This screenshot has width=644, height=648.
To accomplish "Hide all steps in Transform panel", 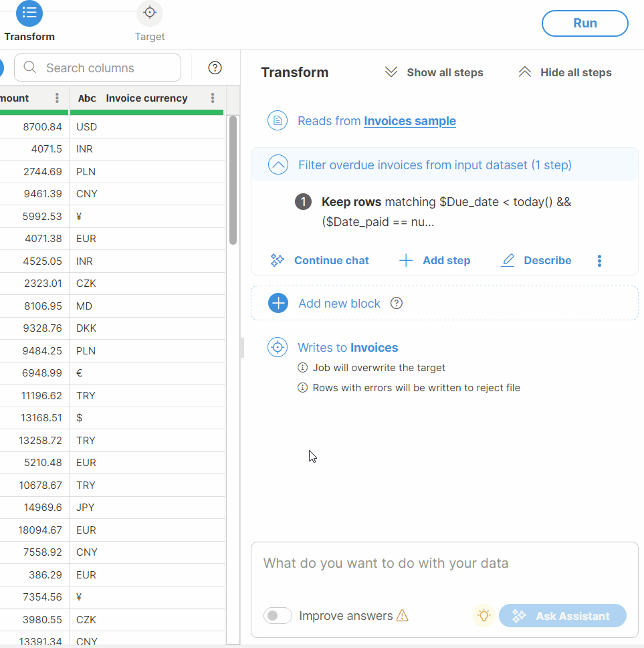I will pyautogui.click(x=565, y=72).
